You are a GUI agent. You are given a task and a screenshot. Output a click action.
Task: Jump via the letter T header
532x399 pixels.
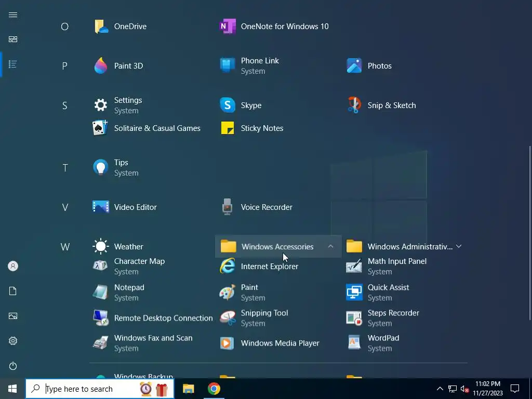click(65, 168)
